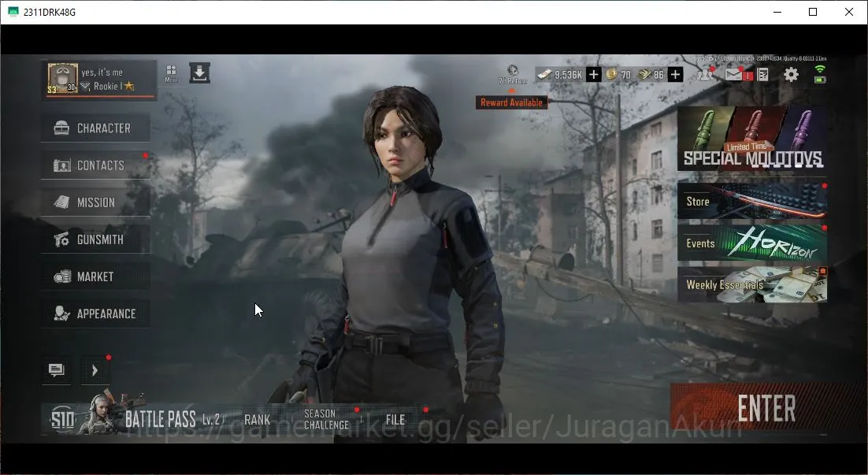Open the mail envelope icon
Screen dimensions: 868x475
734,74
